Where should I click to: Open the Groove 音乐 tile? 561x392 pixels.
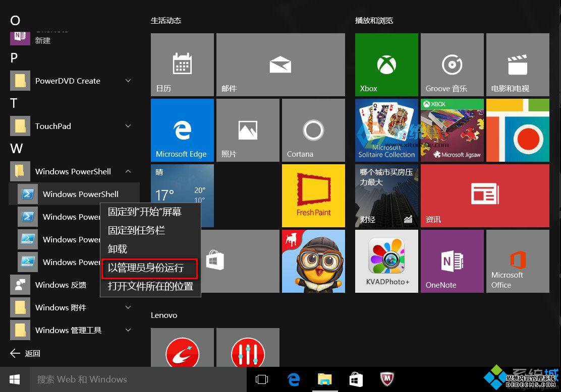452,64
